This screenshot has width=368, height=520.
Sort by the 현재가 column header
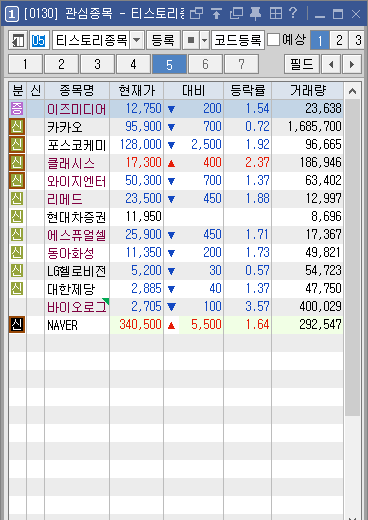[x=137, y=91]
